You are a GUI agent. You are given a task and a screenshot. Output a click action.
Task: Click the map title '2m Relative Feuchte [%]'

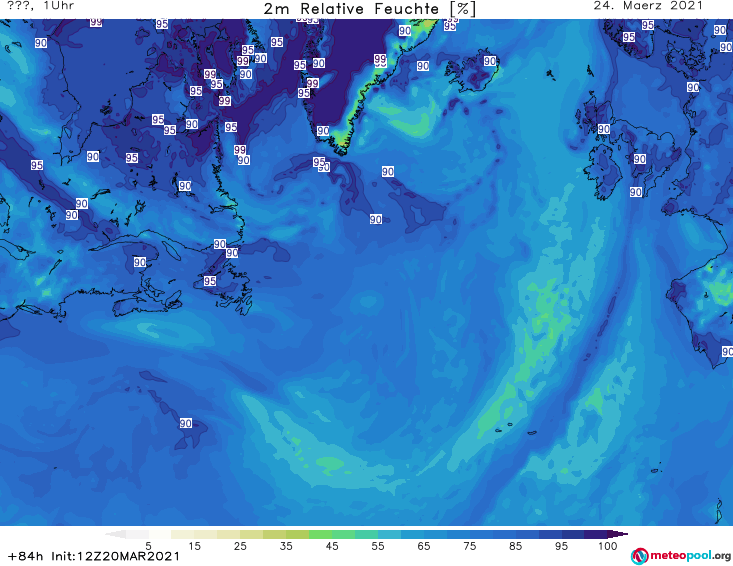pos(369,9)
